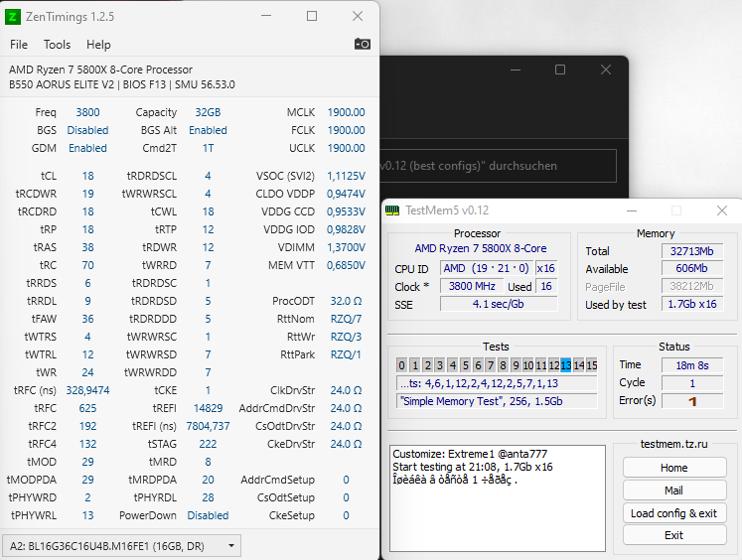Select test number 15 in Tests row
742x560 pixels.
(x=592, y=365)
